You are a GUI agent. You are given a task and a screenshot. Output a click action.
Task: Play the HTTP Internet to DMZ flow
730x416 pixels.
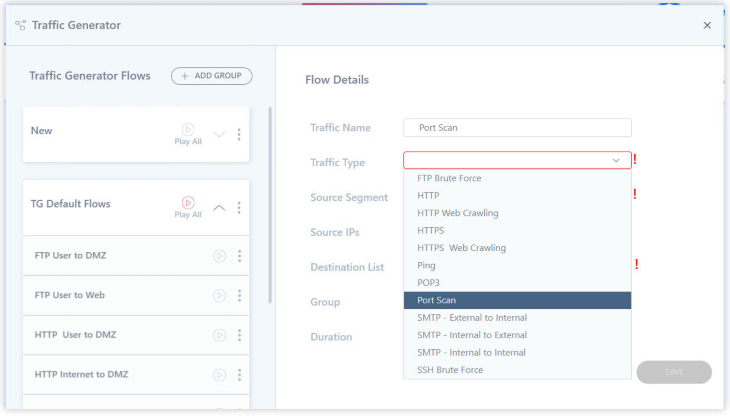pos(219,375)
